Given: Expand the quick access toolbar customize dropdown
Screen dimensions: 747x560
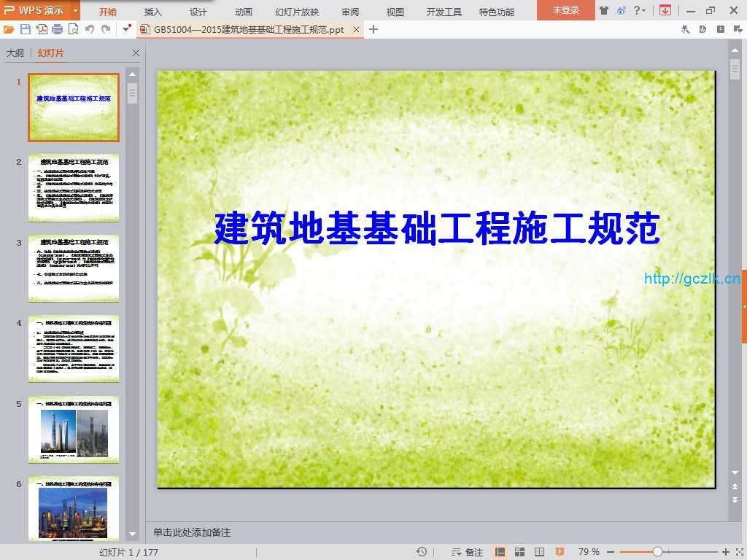Looking at the screenshot, I should (x=127, y=29).
